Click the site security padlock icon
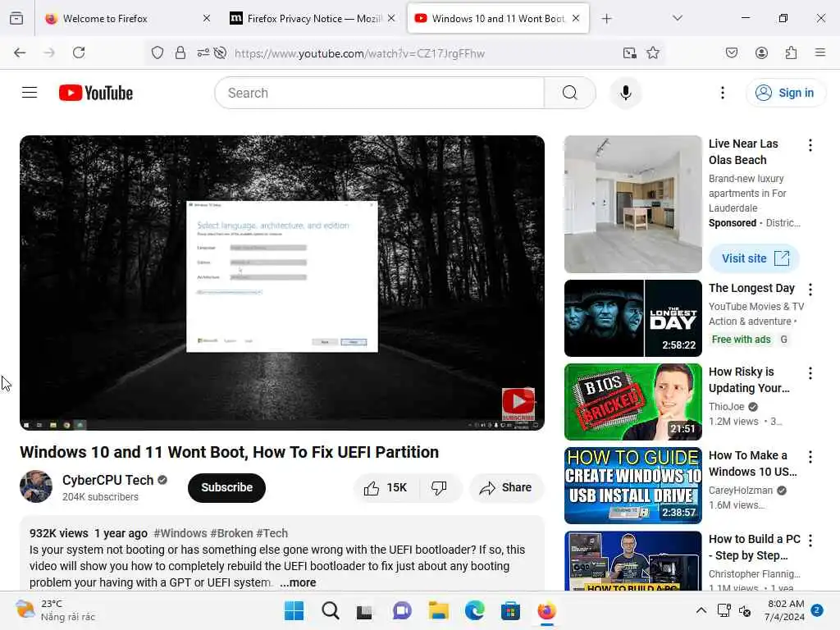This screenshot has width=840, height=630. (x=180, y=52)
